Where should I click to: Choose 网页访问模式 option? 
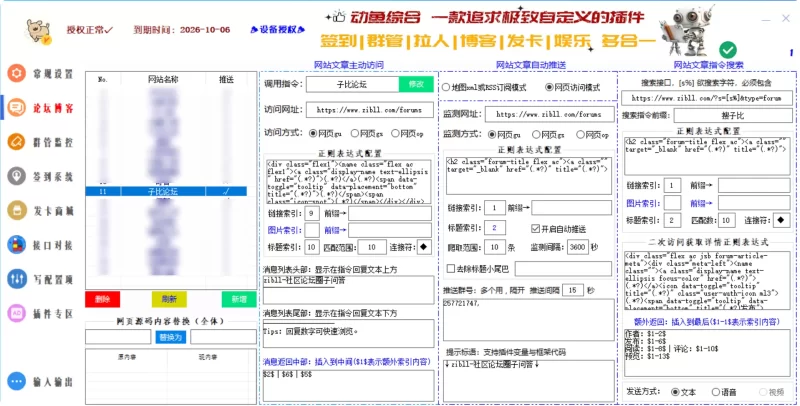click(572, 87)
